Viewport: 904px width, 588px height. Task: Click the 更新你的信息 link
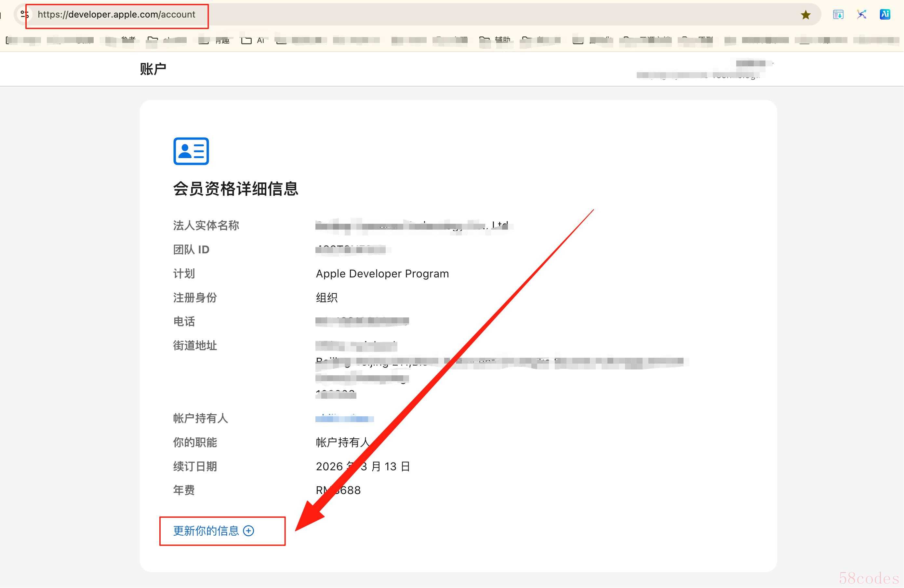pos(213,531)
